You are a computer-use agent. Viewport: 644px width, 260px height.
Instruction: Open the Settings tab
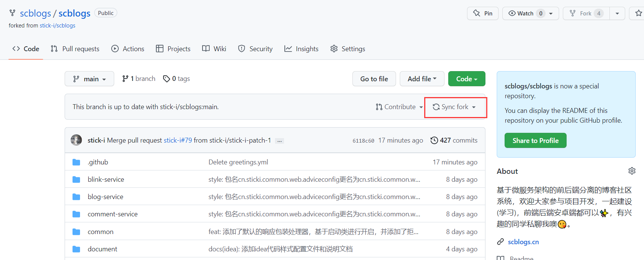[x=348, y=49]
